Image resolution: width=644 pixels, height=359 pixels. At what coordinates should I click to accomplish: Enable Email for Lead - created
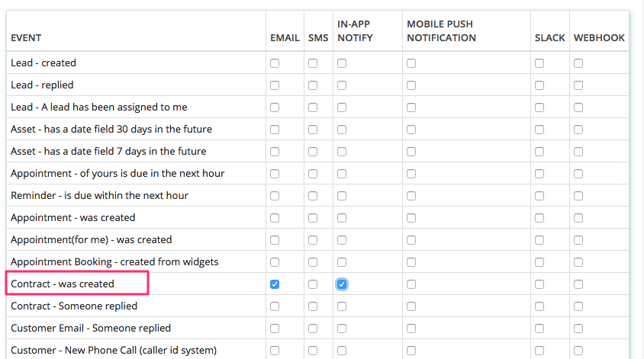(275, 63)
